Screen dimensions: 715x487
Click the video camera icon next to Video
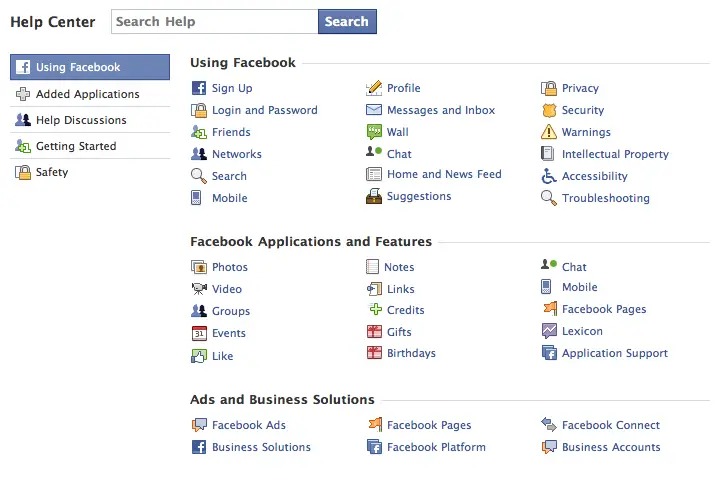tap(199, 289)
